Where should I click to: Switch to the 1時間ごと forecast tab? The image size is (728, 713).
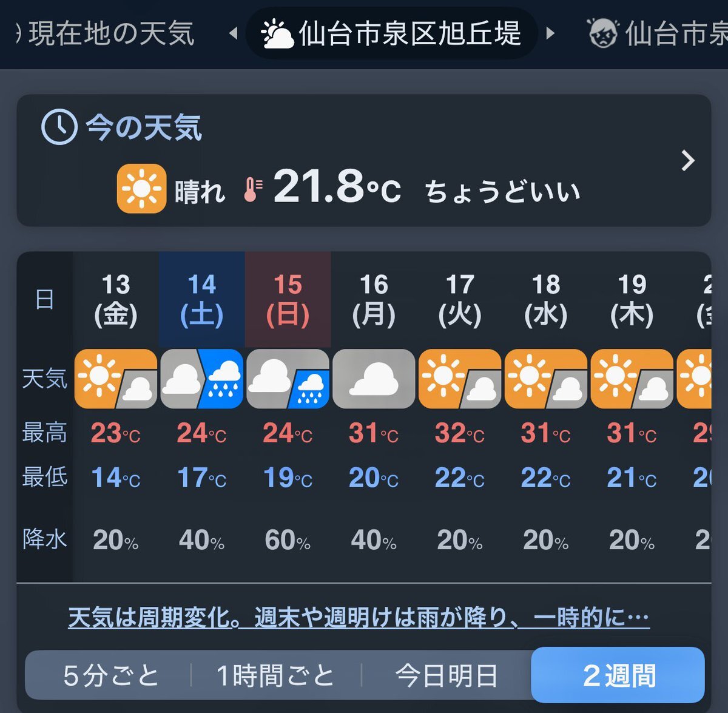(x=276, y=675)
